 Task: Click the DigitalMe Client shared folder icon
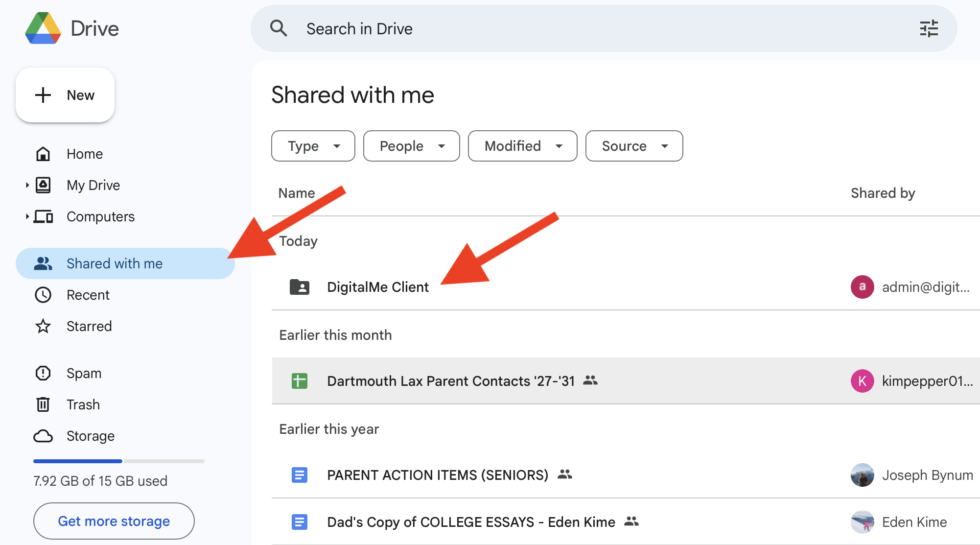(300, 287)
